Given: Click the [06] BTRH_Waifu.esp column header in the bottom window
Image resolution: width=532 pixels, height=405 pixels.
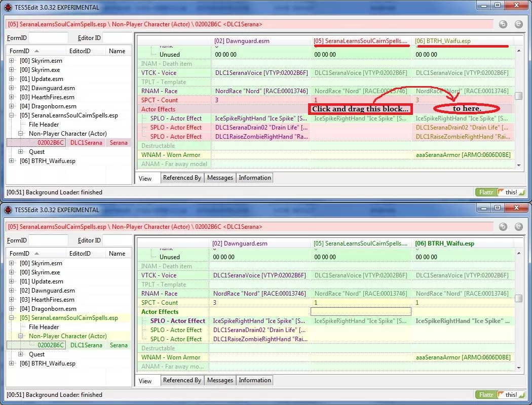Looking at the screenshot, I should coord(463,244).
